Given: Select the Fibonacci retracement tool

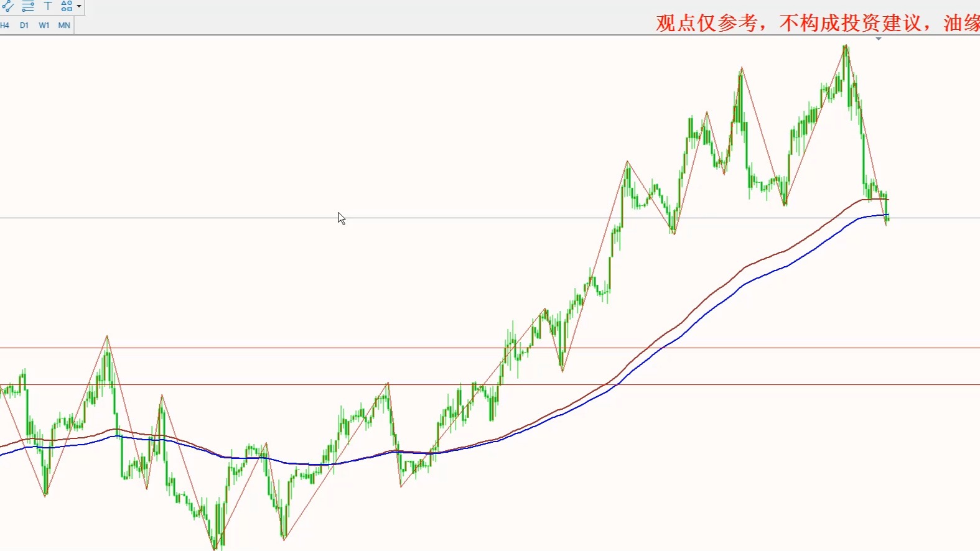Looking at the screenshot, I should [28, 6].
